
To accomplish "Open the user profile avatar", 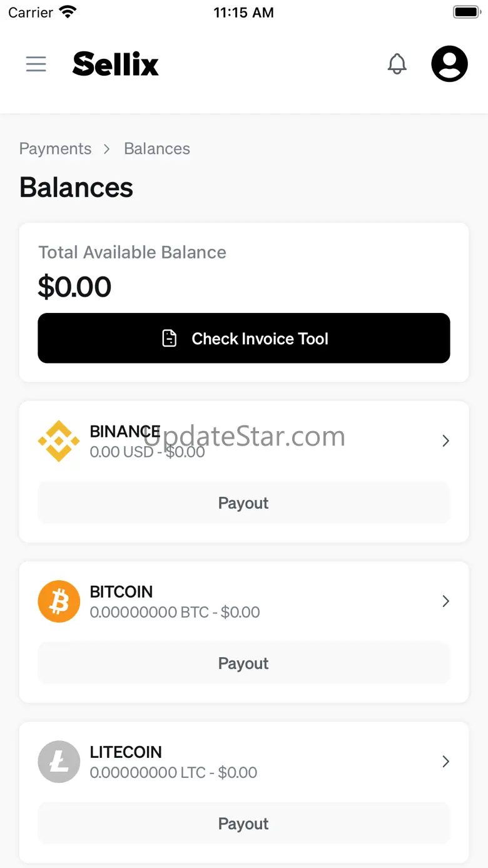I will (x=449, y=64).
